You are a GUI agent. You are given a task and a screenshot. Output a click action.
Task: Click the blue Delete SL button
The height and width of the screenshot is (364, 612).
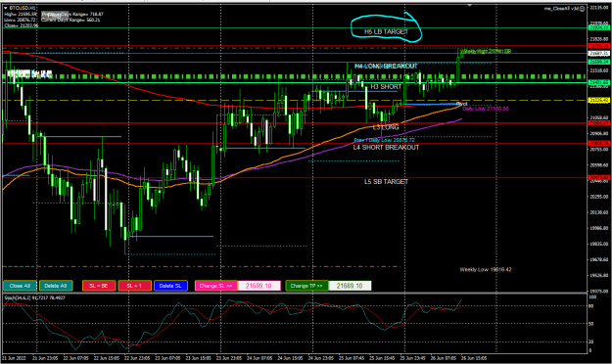click(170, 286)
